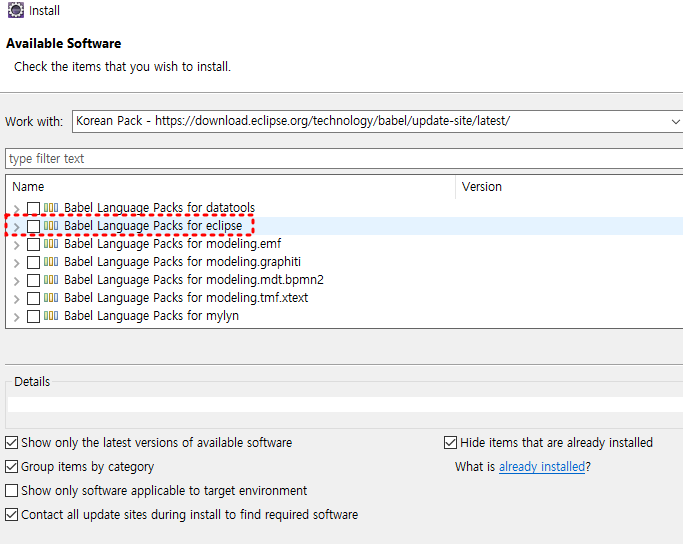Click the eclipse language pack category icon
This screenshot has width=683, height=544.
point(51,226)
